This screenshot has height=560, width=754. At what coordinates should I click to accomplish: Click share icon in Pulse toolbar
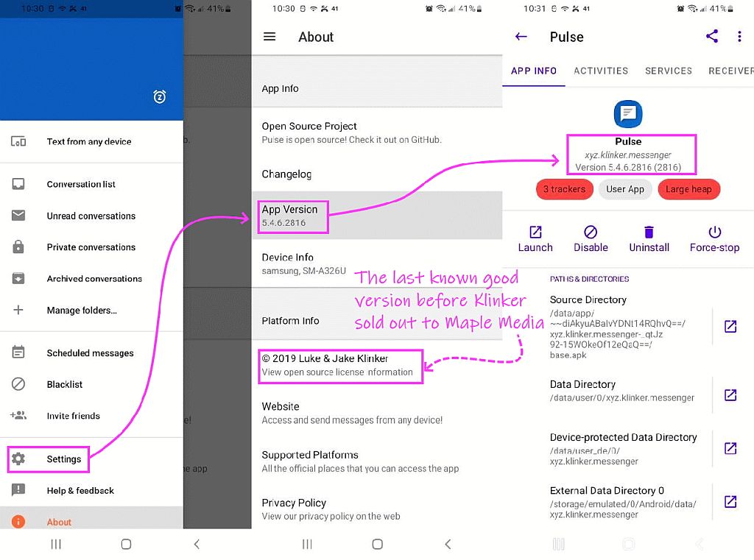pos(712,37)
